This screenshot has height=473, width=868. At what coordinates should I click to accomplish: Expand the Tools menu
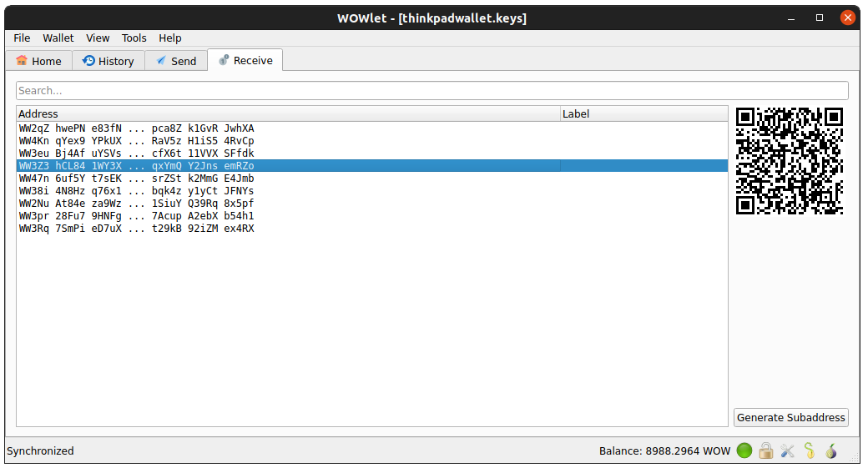[134, 38]
